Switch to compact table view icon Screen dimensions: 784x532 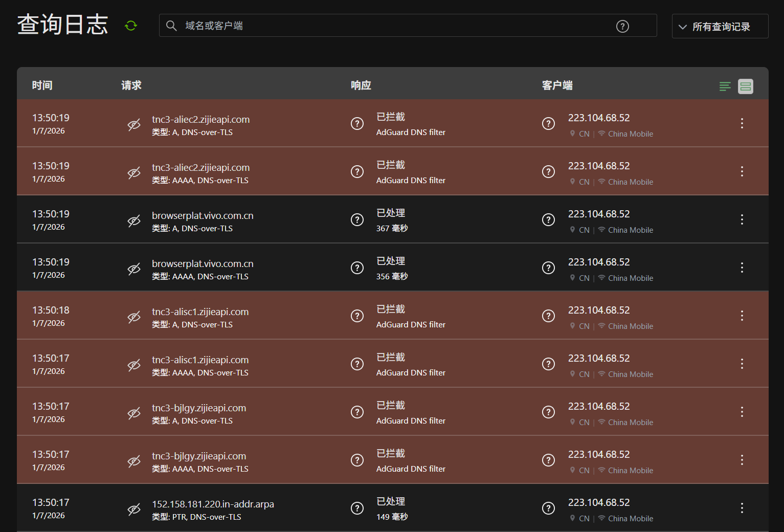(x=725, y=86)
